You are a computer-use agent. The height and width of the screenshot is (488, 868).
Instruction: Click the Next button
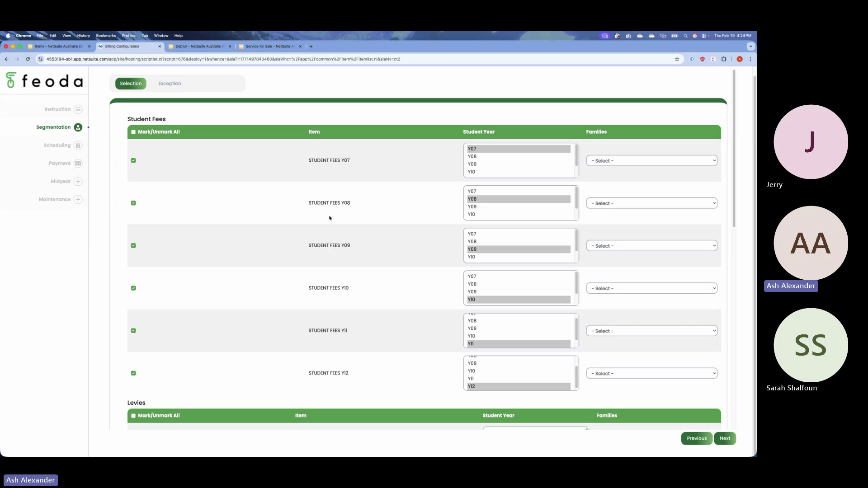tap(725, 438)
